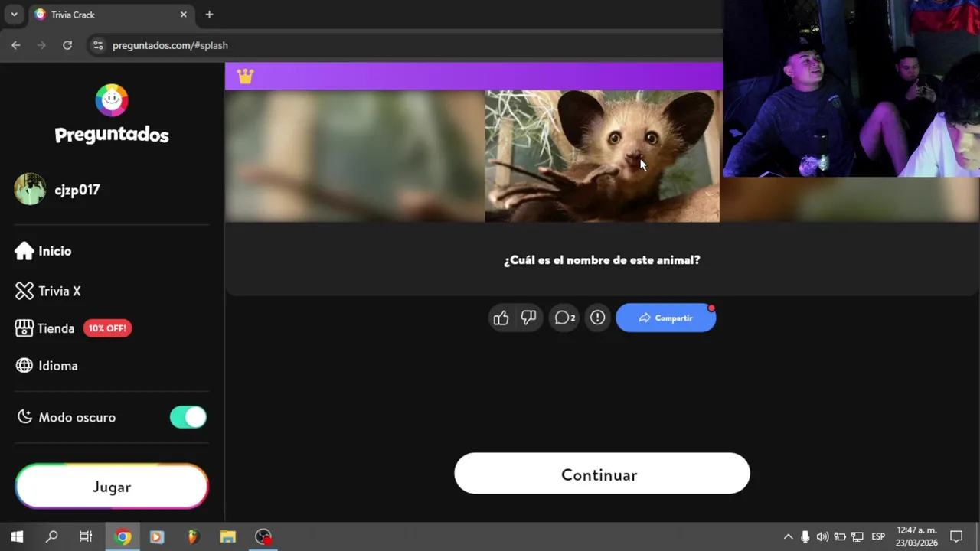Image resolution: width=980 pixels, height=551 pixels.
Task: Click the Chrome taskbar icon
Action: 122,536
